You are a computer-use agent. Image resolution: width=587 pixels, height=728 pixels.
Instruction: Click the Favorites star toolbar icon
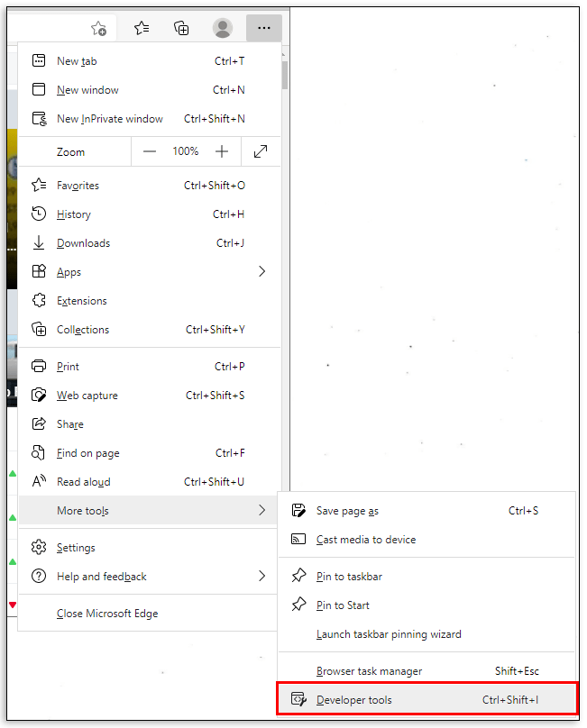tap(142, 29)
